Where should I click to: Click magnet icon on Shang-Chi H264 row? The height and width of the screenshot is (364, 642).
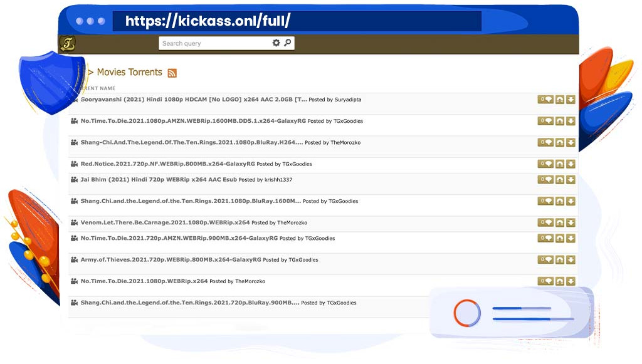coord(560,142)
